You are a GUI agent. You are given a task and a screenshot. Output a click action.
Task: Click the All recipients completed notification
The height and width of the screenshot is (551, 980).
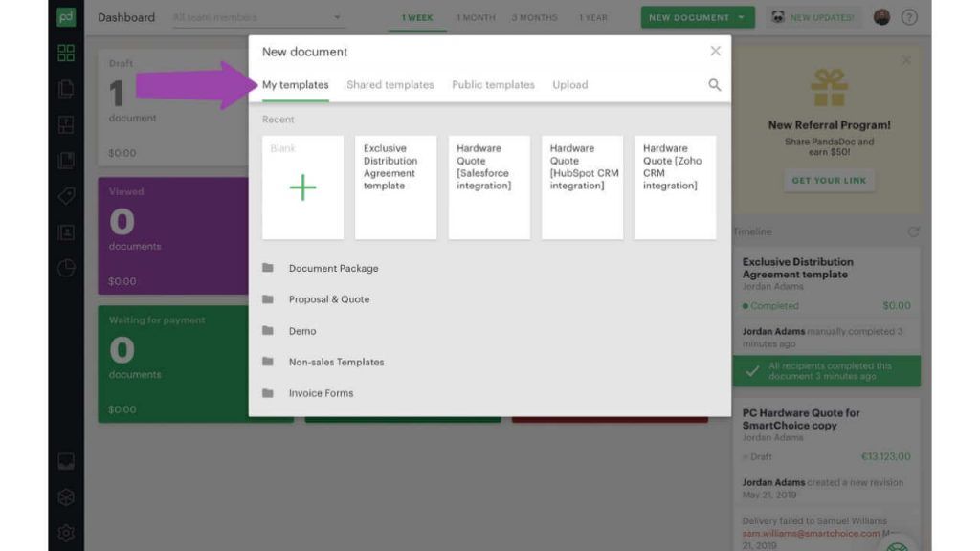pyautogui.click(x=826, y=371)
